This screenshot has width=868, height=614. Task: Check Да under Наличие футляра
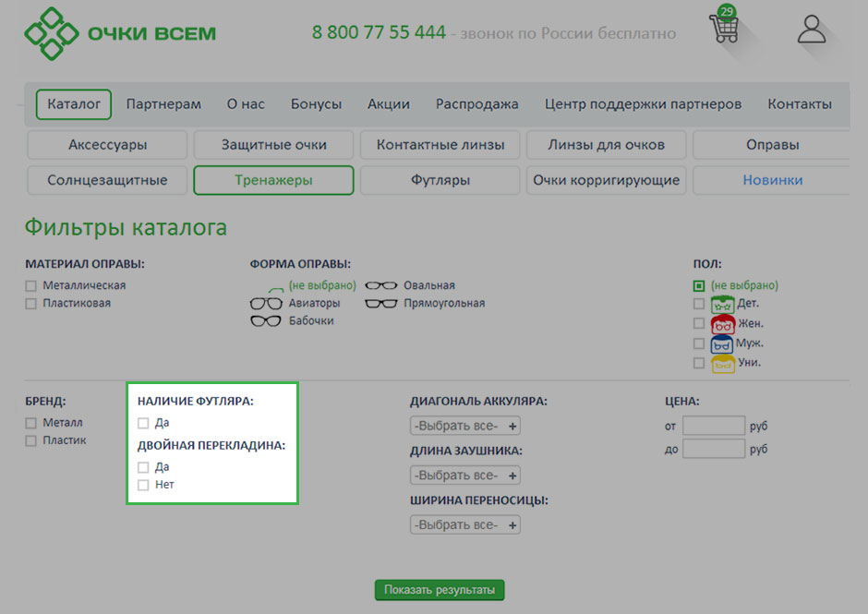click(143, 423)
